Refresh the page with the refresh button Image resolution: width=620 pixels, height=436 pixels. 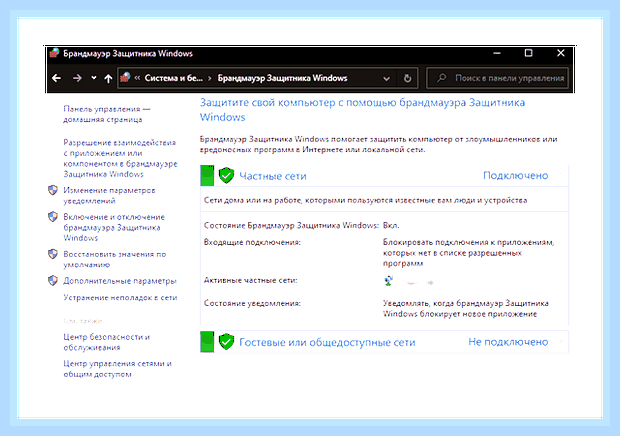[407, 78]
